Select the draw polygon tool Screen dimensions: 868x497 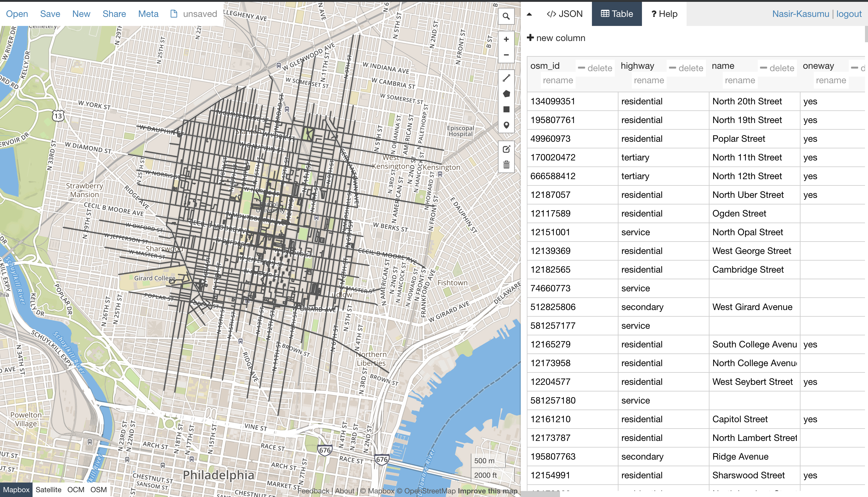tap(506, 93)
